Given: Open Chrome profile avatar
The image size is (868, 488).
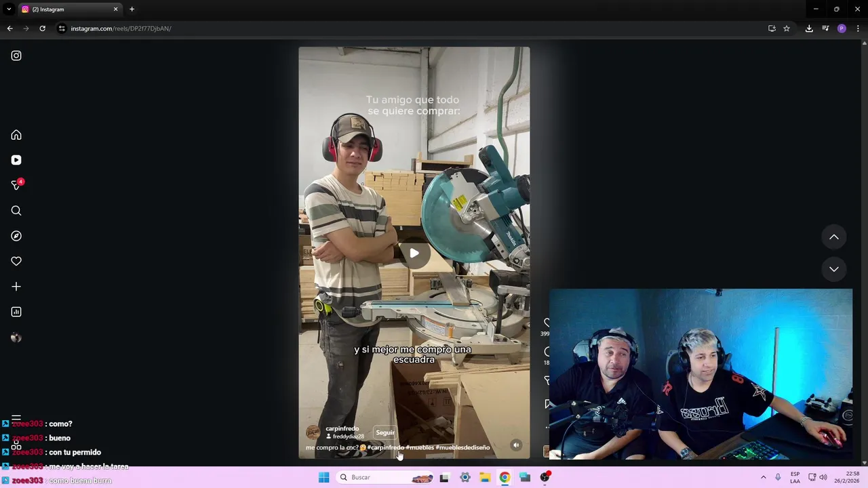Looking at the screenshot, I should pos(842,28).
